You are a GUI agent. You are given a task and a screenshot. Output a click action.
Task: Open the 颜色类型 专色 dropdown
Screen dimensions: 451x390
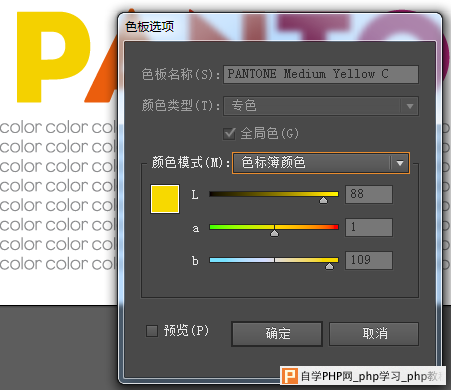click(321, 106)
